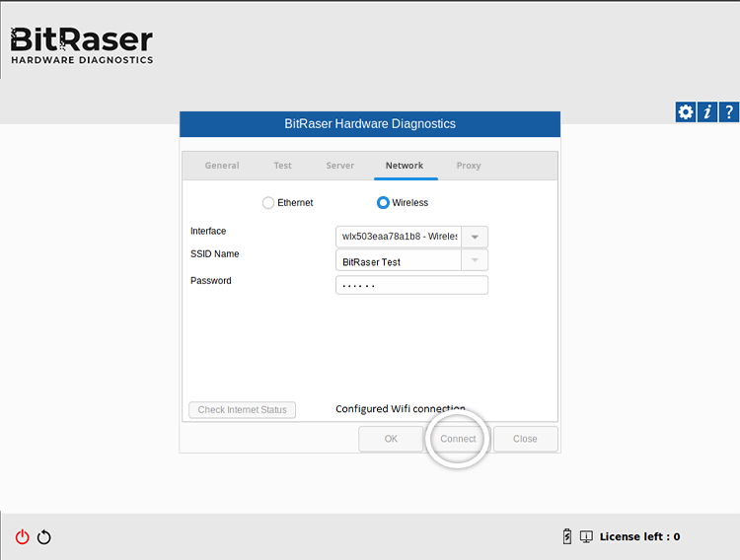
Task: Open help via the question mark icon
Action: pyautogui.click(x=729, y=112)
